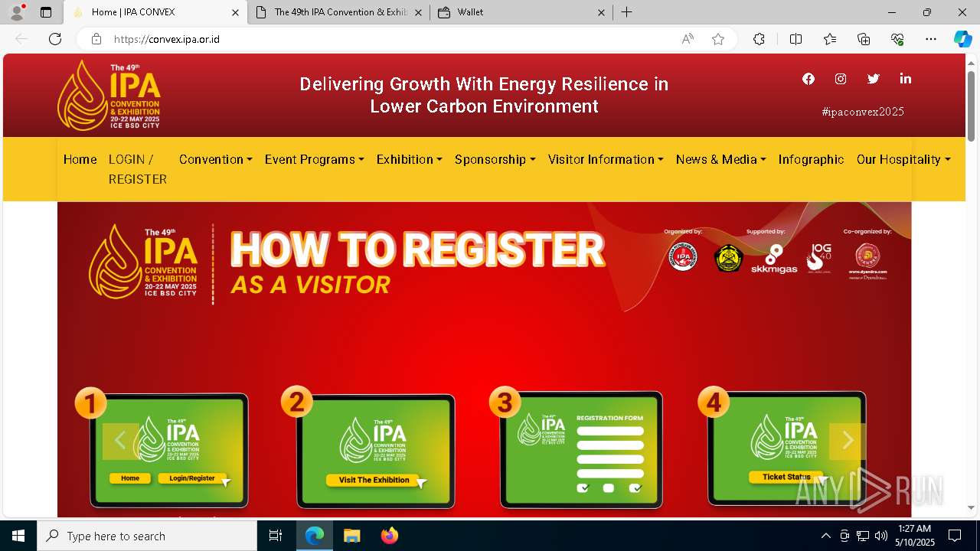Open the LinkedIn social icon
Viewport: 980px width, 551px height.
906,79
